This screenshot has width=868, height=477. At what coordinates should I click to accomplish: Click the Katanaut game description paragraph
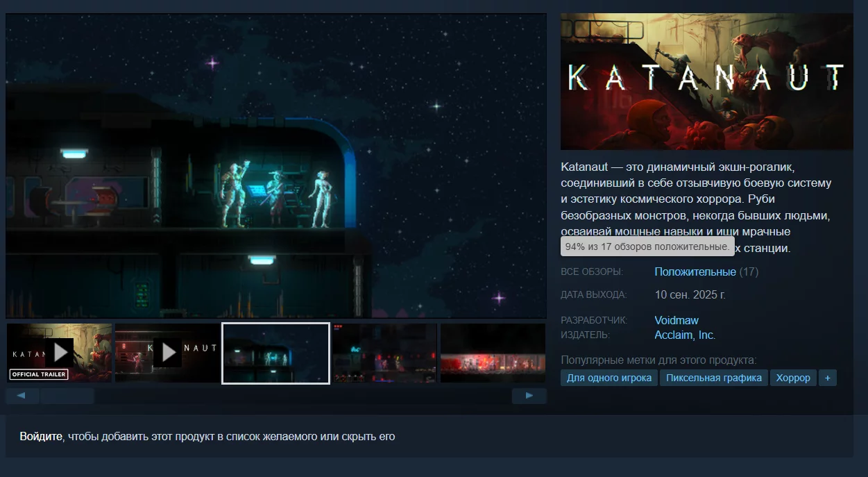coord(697,207)
